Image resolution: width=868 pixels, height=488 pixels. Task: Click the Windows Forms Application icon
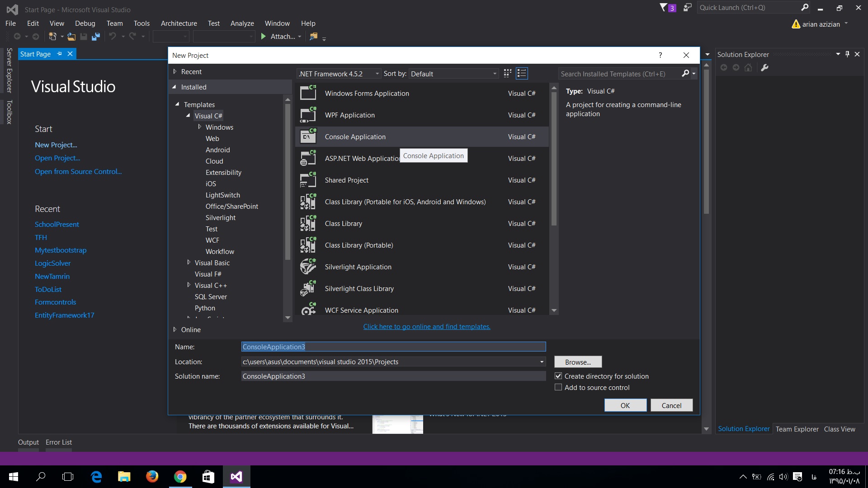[x=308, y=93]
